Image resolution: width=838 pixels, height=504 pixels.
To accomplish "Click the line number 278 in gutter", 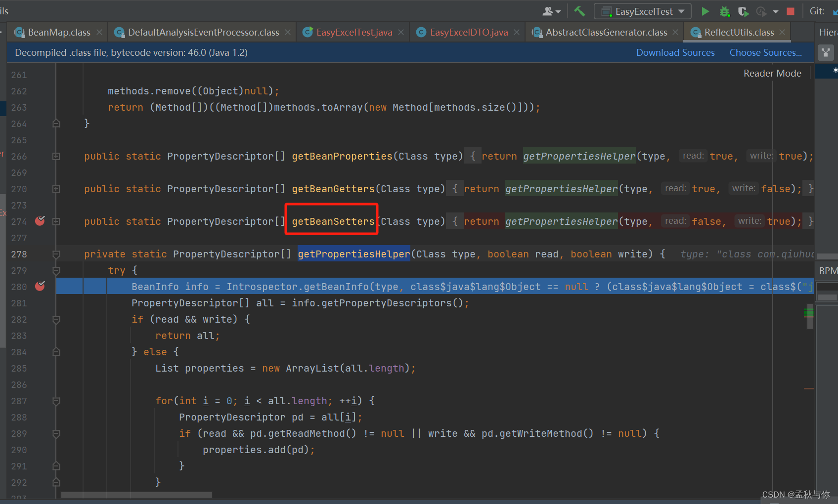I will coord(19,254).
